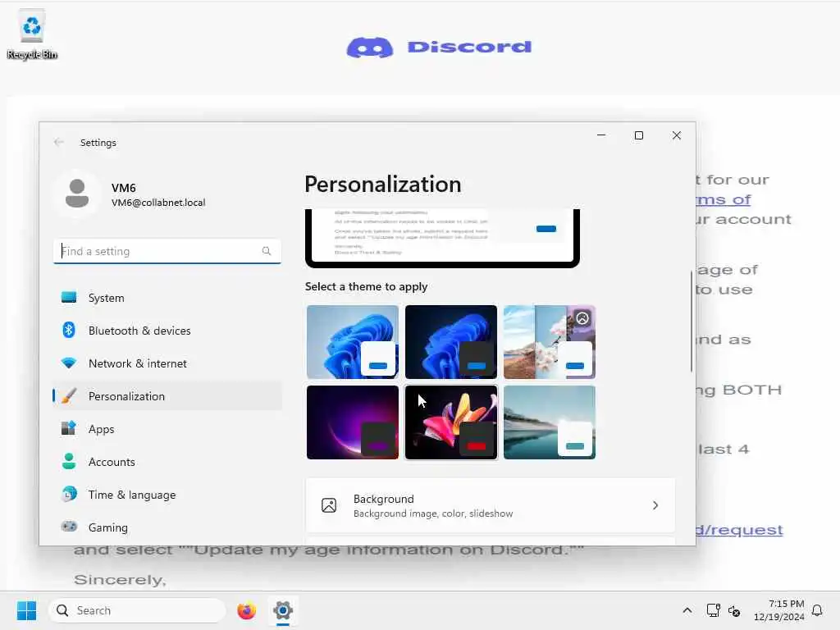Maximize the Settings window

638,135
